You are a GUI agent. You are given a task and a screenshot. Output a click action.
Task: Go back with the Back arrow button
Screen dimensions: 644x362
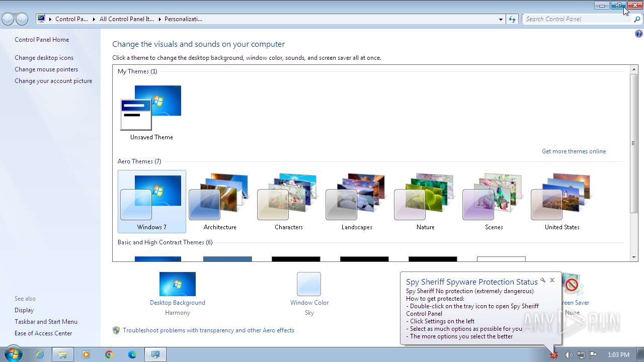click(8, 19)
